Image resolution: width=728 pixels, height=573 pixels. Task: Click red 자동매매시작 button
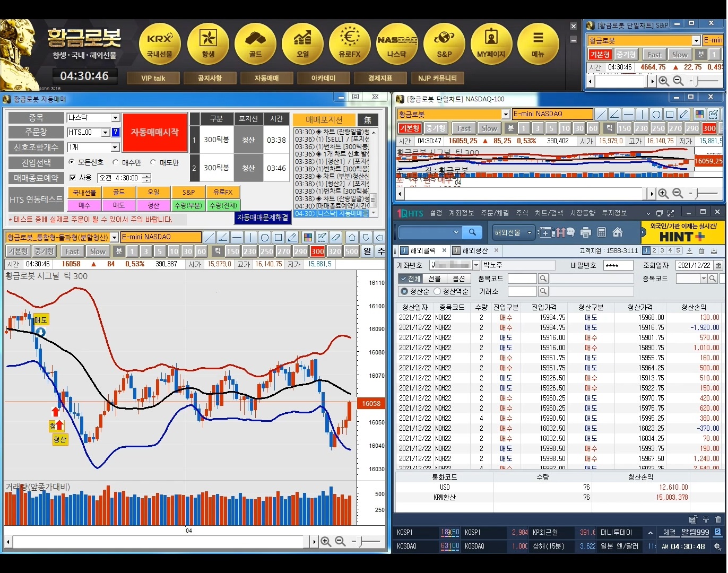pyautogui.click(x=155, y=133)
